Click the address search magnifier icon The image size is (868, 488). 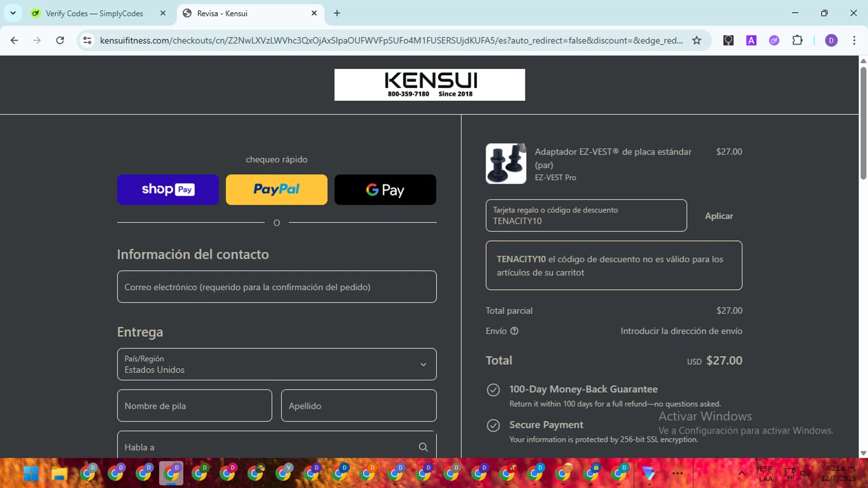pyautogui.click(x=423, y=447)
